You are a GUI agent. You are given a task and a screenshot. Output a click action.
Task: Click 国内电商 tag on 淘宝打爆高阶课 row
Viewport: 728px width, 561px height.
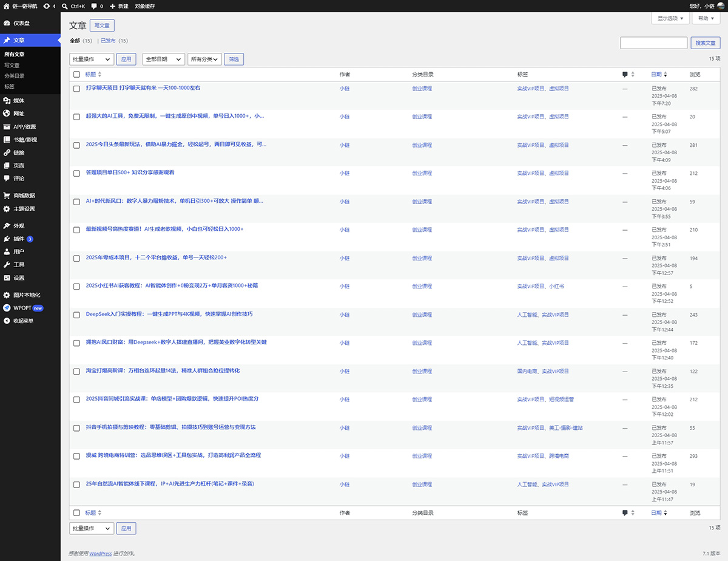pyautogui.click(x=527, y=371)
